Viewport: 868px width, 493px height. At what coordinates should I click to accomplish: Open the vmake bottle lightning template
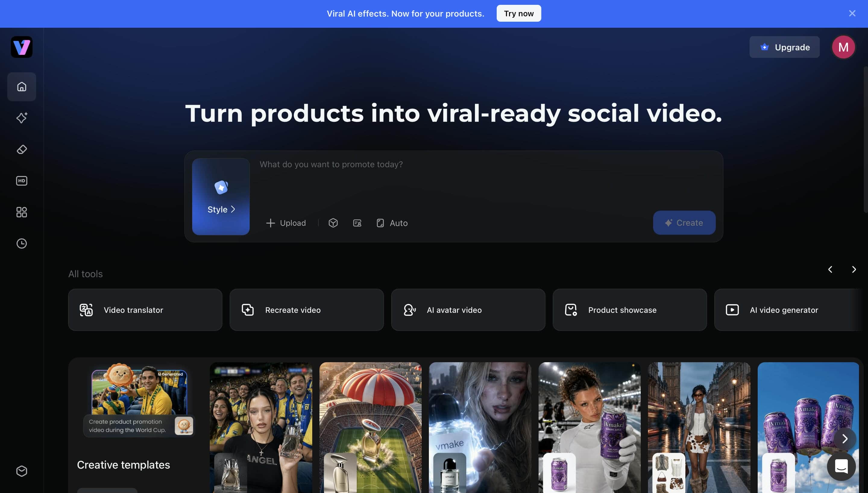tap(480, 428)
